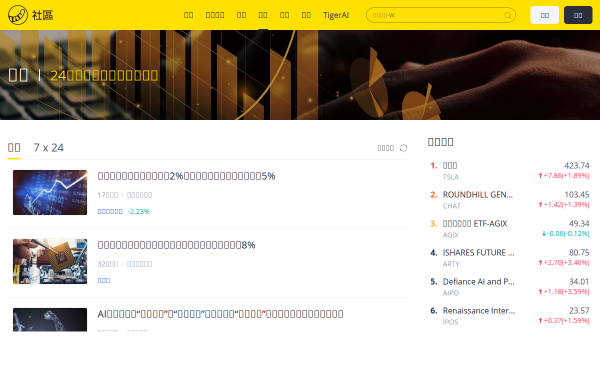Click the dark navy header button
Viewport: 600px width, 375px height.
[x=578, y=15]
